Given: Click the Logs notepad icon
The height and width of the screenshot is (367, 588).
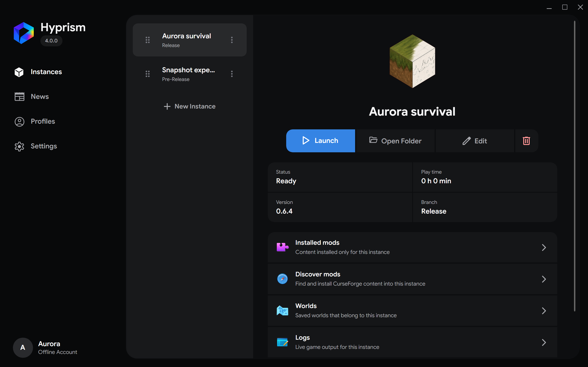Looking at the screenshot, I should (282, 342).
